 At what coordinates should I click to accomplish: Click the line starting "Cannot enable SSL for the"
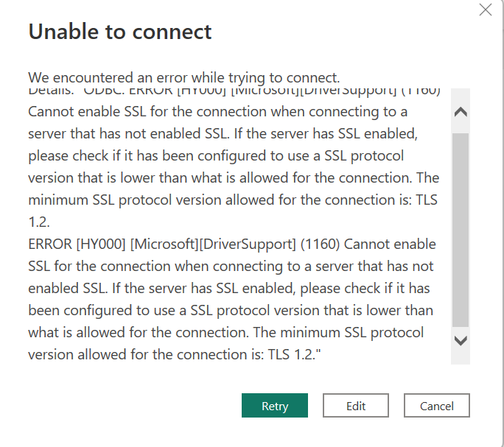(x=217, y=112)
